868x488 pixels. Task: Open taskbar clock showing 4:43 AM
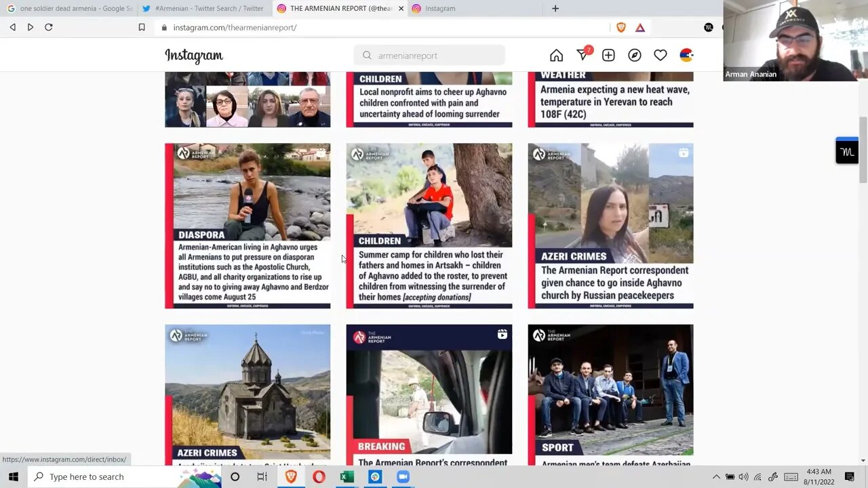[x=818, y=476]
